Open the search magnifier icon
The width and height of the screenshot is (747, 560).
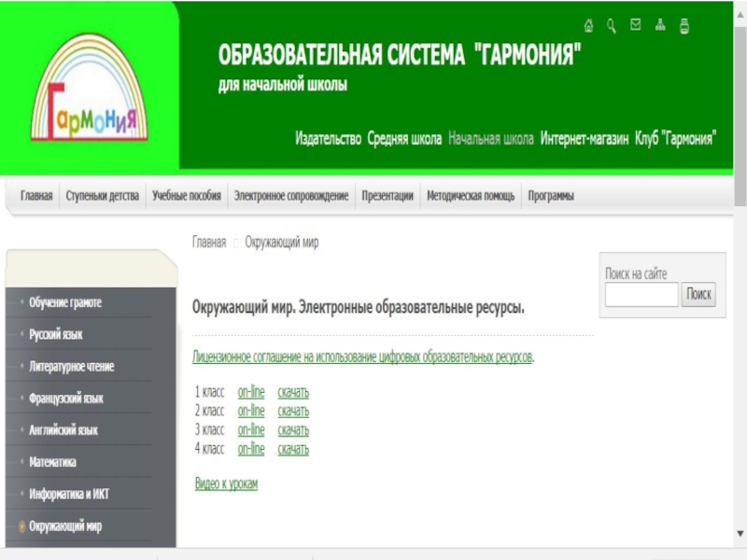click(x=612, y=26)
